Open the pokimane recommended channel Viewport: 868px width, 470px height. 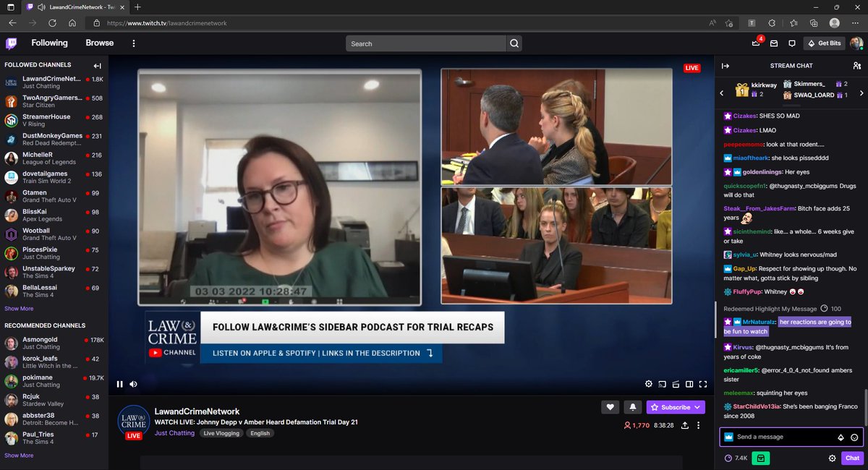click(54, 381)
